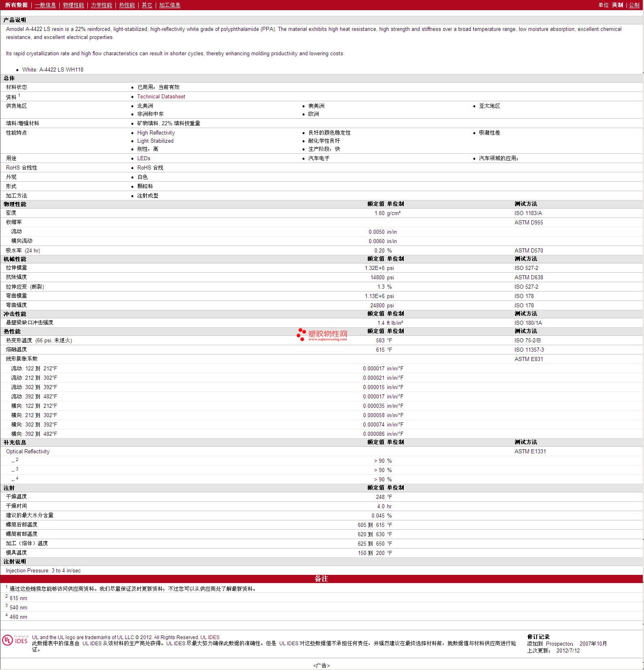644x670 pixels.
Task: Click the 汽车电子 use entry
Action: (319, 158)
